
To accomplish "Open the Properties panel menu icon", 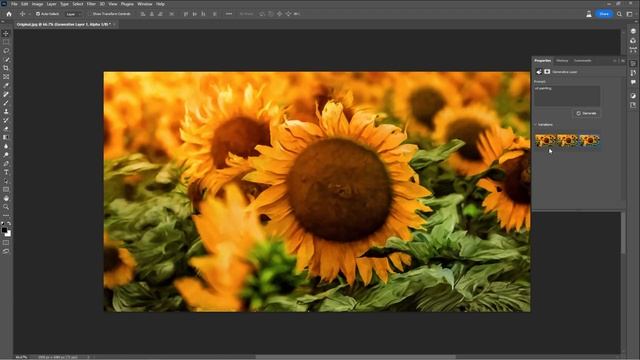I will 623,60.
